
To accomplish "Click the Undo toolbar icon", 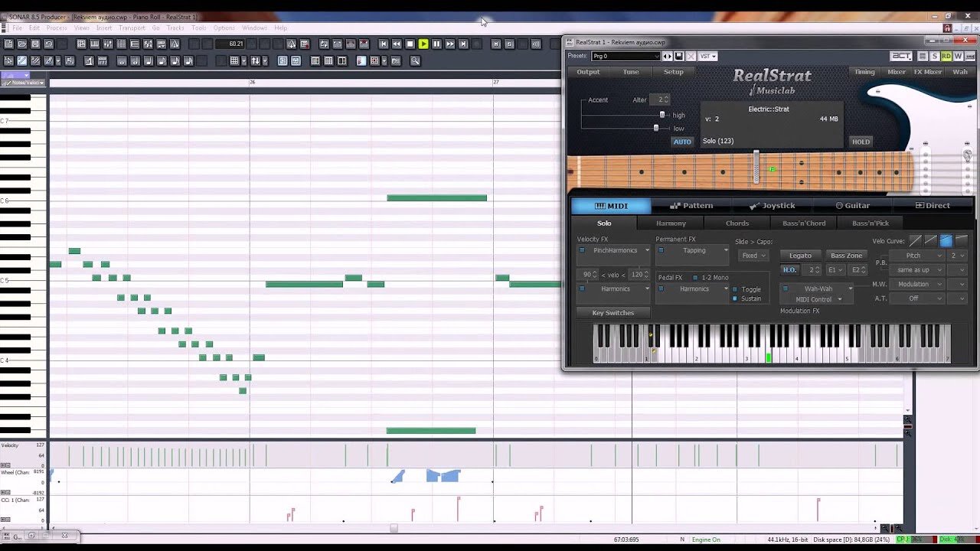I will click(x=48, y=44).
